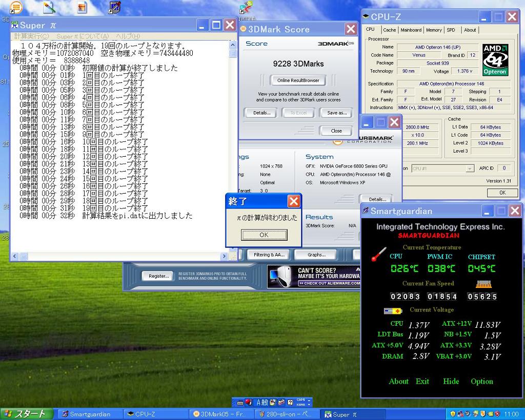Open Online ResultBrowser in 3DMark Score

pos(298,80)
